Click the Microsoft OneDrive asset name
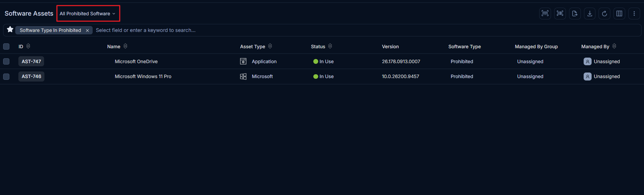Viewport: 644px width, 195px height. 136,61
